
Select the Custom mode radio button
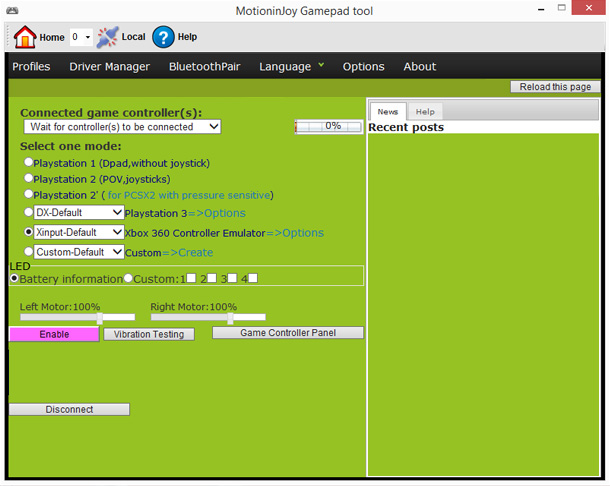pyautogui.click(x=28, y=251)
